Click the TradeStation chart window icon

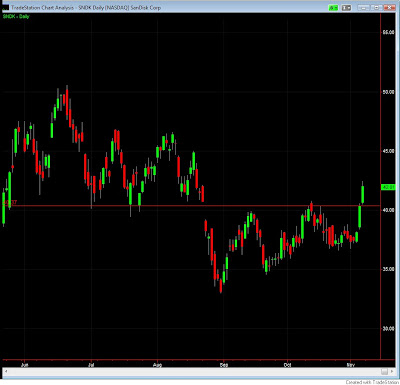(6, 7)
